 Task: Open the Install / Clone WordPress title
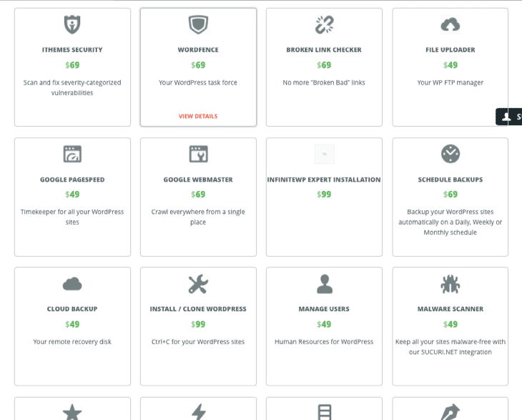(198, 309)
